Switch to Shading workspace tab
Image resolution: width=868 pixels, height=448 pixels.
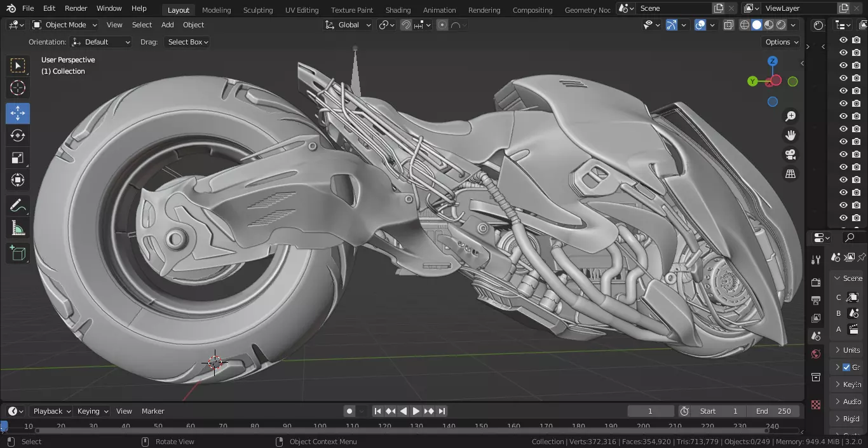[x=398, y=10]
